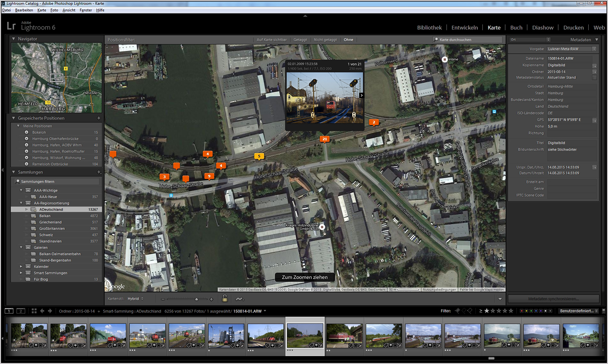The image size is (608, 364).
Task: Open the Kartenstil Hybrid dropdown
Action: pyautogui.click(x=136, y=299)
